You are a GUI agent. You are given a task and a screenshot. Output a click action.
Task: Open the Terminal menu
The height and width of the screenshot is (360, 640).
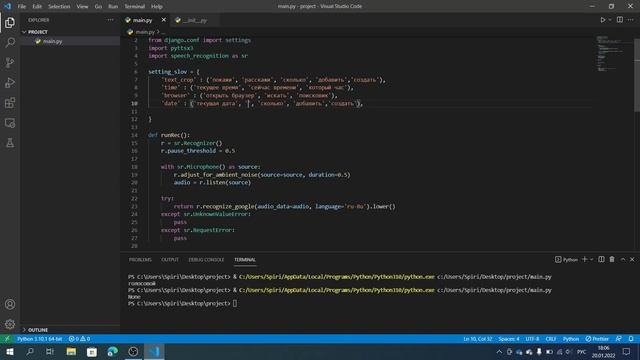134,6
